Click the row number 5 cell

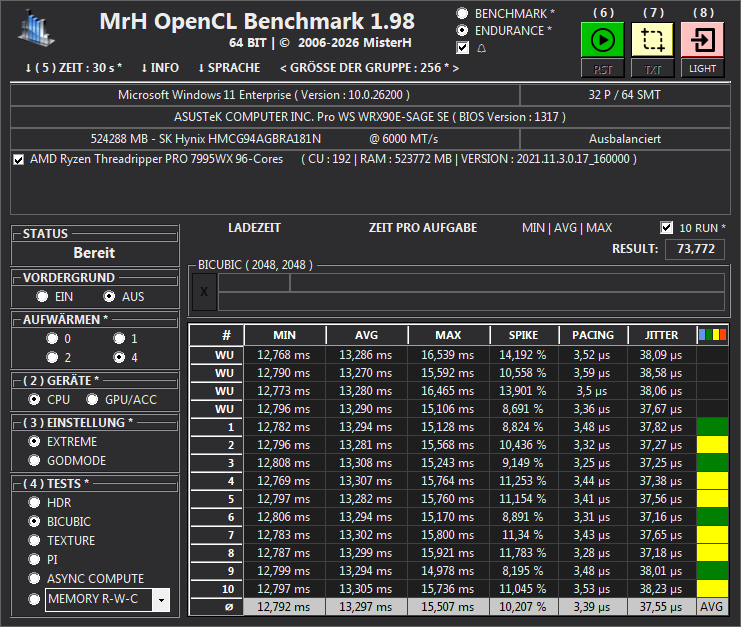click(x=217, y=499)
